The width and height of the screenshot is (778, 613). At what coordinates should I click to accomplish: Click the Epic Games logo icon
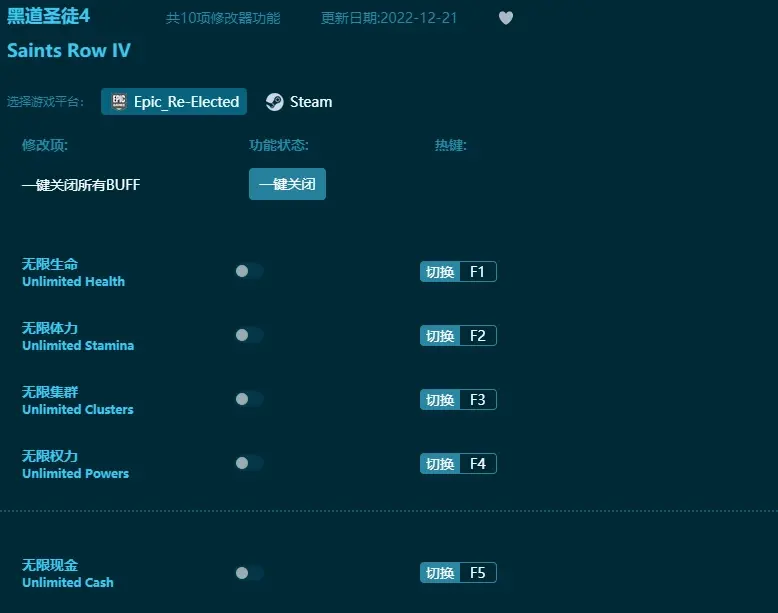[119, 102]
